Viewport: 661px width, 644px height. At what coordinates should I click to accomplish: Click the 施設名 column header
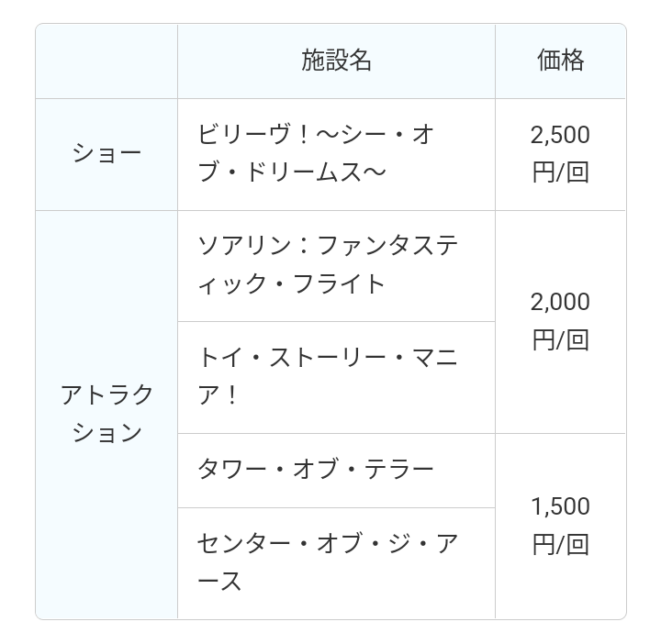[336, 61]
